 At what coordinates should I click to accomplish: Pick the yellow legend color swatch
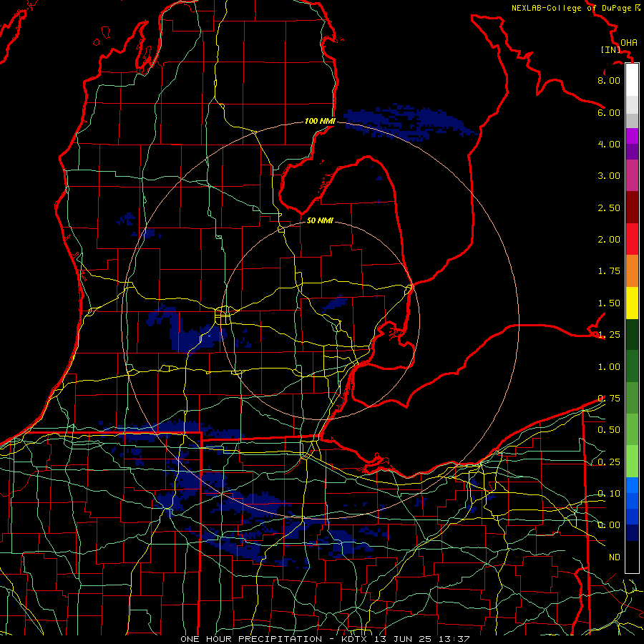[632, 303]
